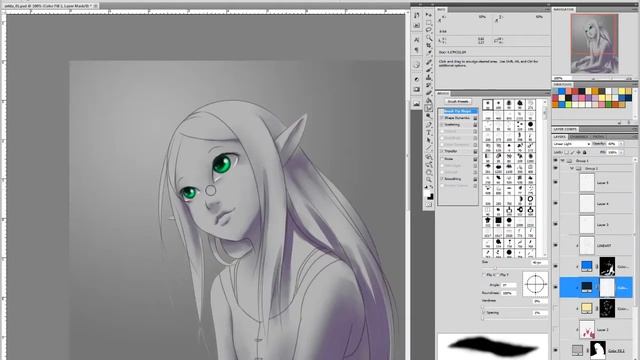Image resolution: width=640 pixels, height=360 pixels.
Task: Click the Navigator preview thumbnail
Action: (x=594, y=43)
